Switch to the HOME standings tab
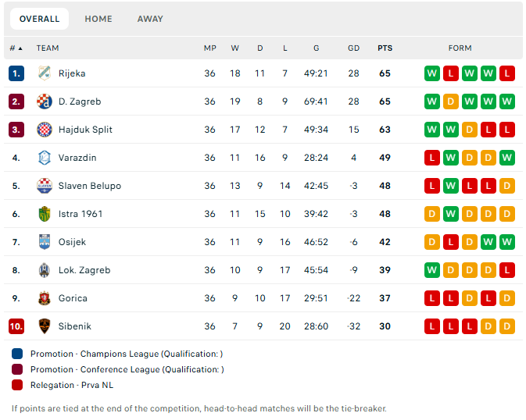Viewport: 526px width, 420px height. [98, 19]
